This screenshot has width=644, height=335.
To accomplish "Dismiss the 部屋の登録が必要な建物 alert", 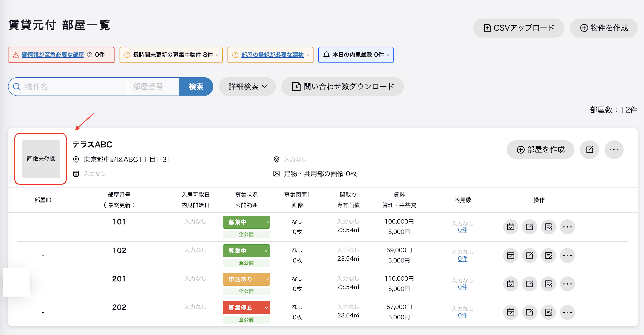I will (x=308, y=55).
